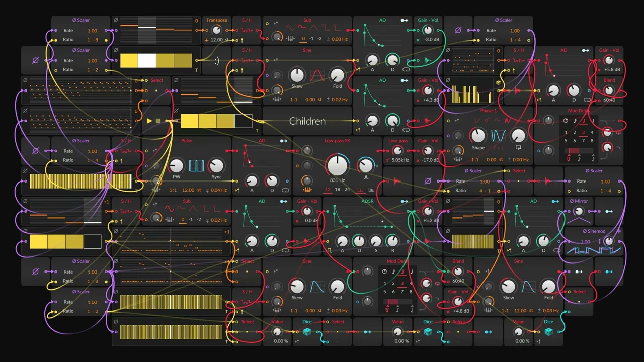This screenshot has width=644, height=362.
Task: Toggle loop icon on the Pulse-row red AD
Action: point(285,191)
